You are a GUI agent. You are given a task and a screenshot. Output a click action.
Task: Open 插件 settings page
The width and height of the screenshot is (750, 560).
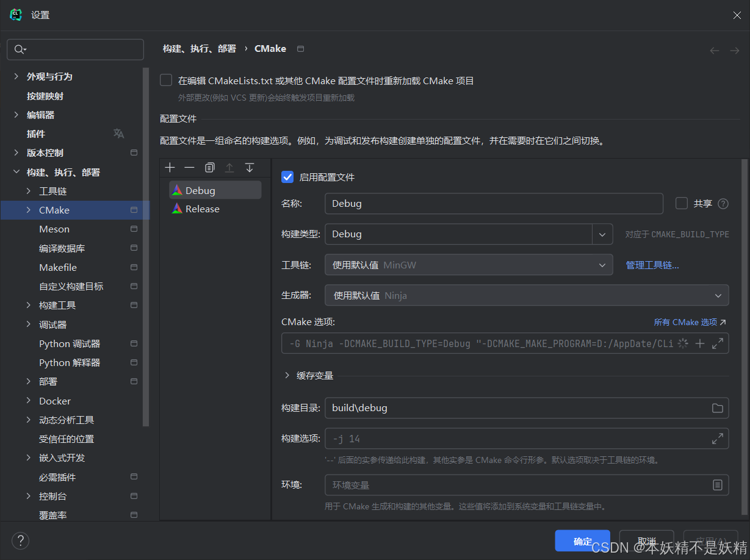[x=36, y=134]
